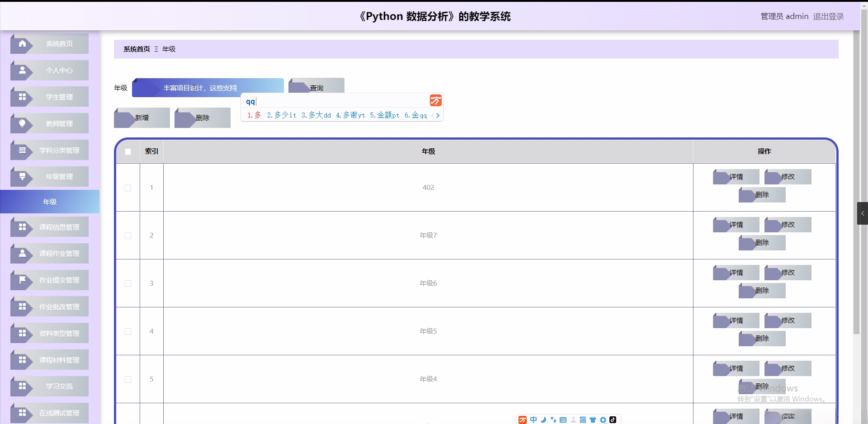The width and height of the screenshot is (868, 424).
Task: Click the TikTok icon on the IME bar
Action: point(613,420)
